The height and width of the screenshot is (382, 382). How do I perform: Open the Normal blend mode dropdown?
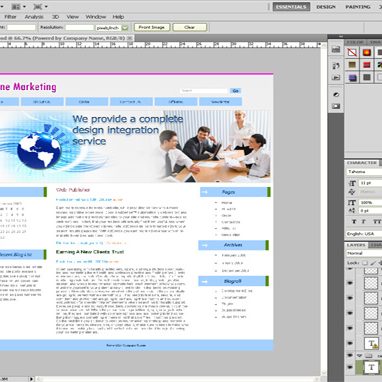pyautogui.click(x=364, y=253)
